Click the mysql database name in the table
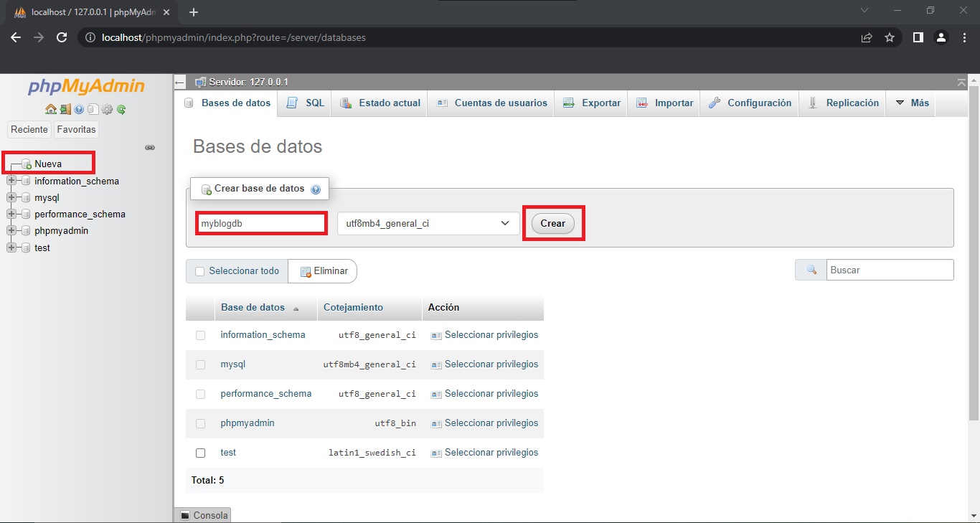 tap(233, 364)
